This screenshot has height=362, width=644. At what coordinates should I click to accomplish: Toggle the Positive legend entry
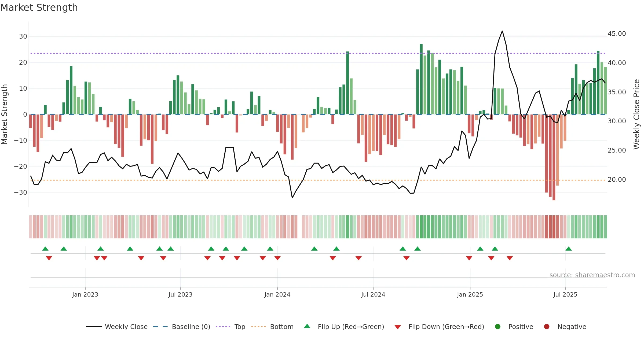[x=514, y=327]
